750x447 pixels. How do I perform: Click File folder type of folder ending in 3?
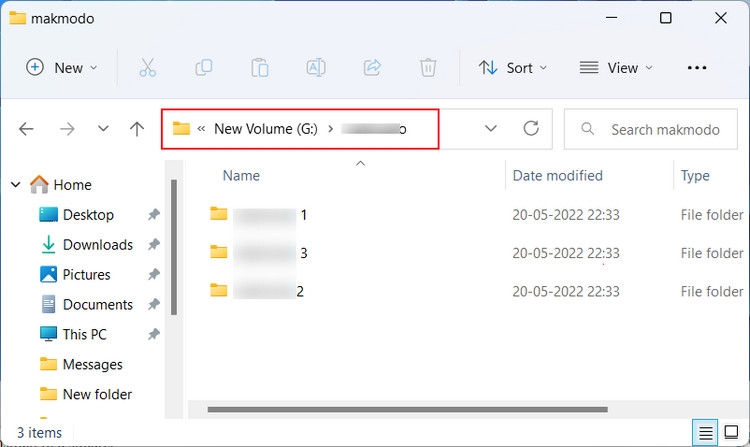click(x=712, y=253)
